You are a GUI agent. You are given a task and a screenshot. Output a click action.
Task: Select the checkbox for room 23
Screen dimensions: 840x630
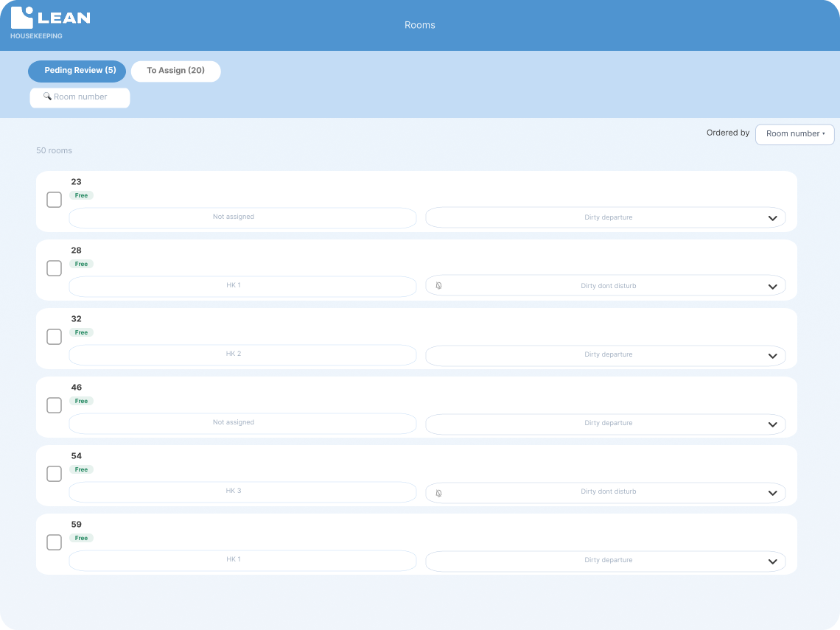click(54, 200)
